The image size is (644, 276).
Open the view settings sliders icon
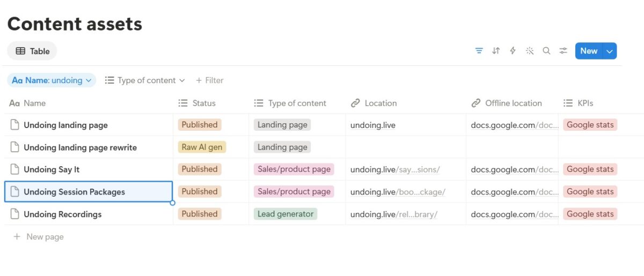563,51
